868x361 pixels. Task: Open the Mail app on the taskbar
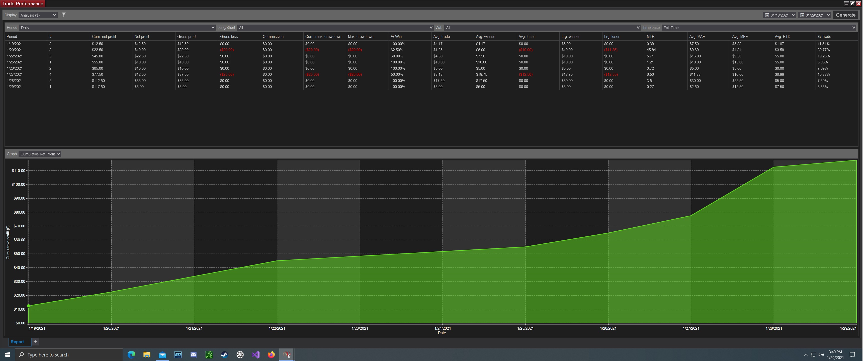click(x=162, y=354)
